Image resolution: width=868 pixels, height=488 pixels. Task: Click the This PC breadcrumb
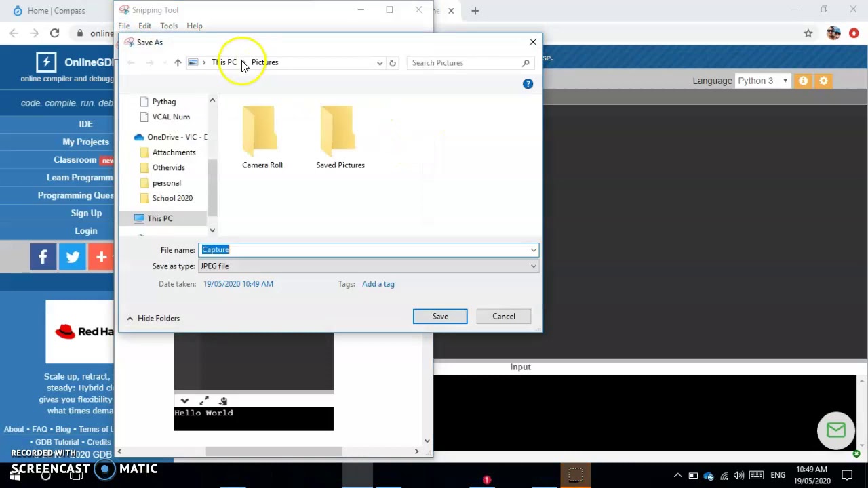click(x=224, y=62)
